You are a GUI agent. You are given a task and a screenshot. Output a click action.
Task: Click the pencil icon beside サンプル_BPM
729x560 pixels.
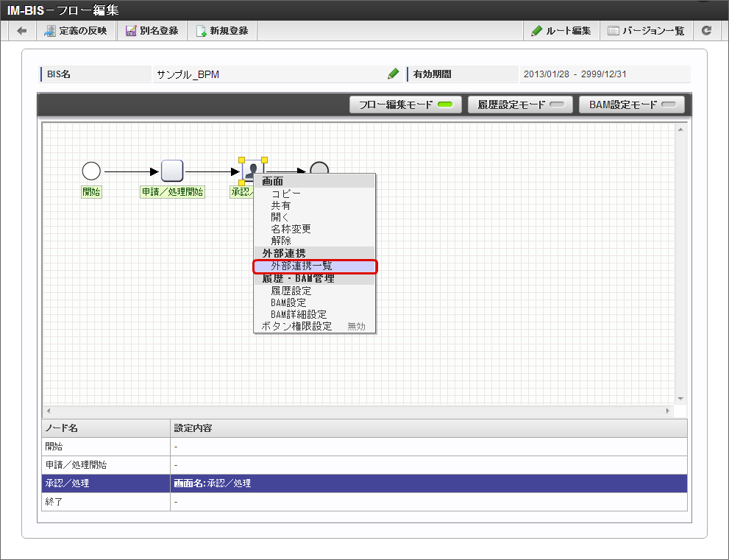pos(394,74)
